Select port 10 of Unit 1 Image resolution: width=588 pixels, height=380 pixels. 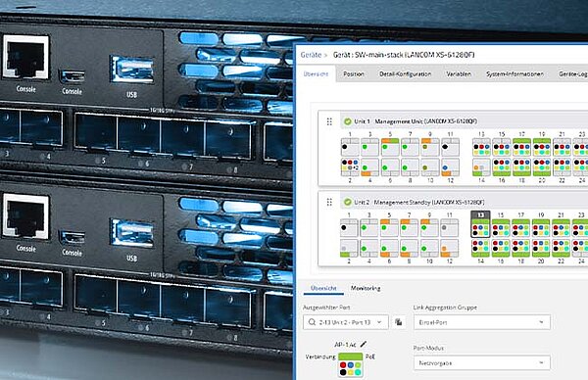430,167
